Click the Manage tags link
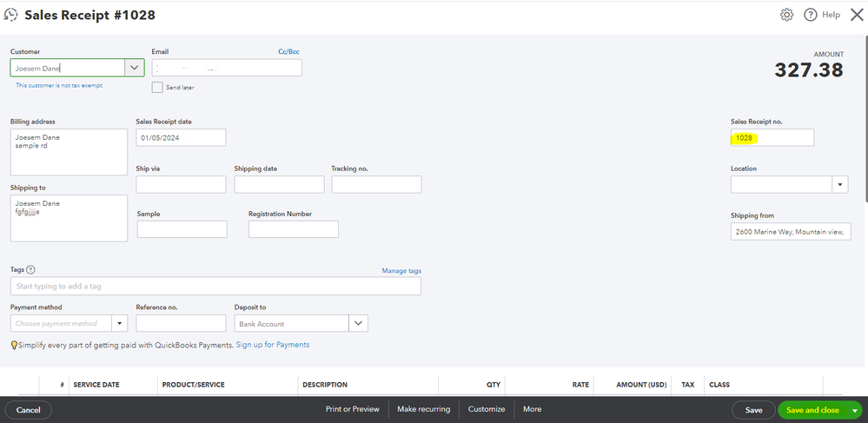 [x=401, y=271]
